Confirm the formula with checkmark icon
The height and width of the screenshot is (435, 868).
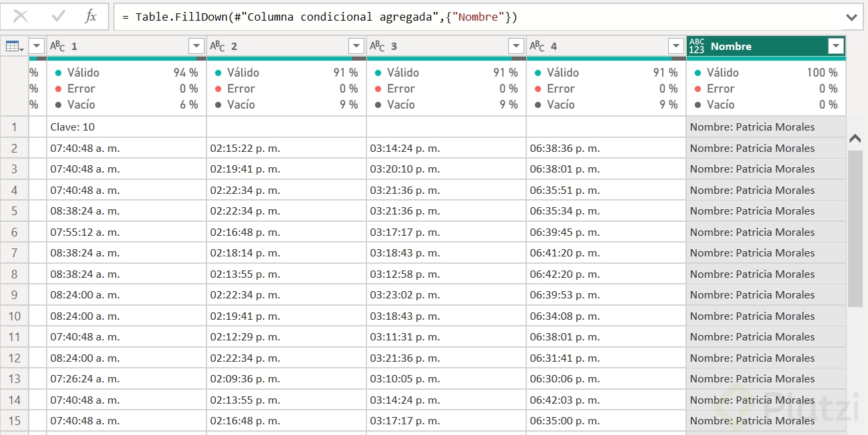coord(58,17)
